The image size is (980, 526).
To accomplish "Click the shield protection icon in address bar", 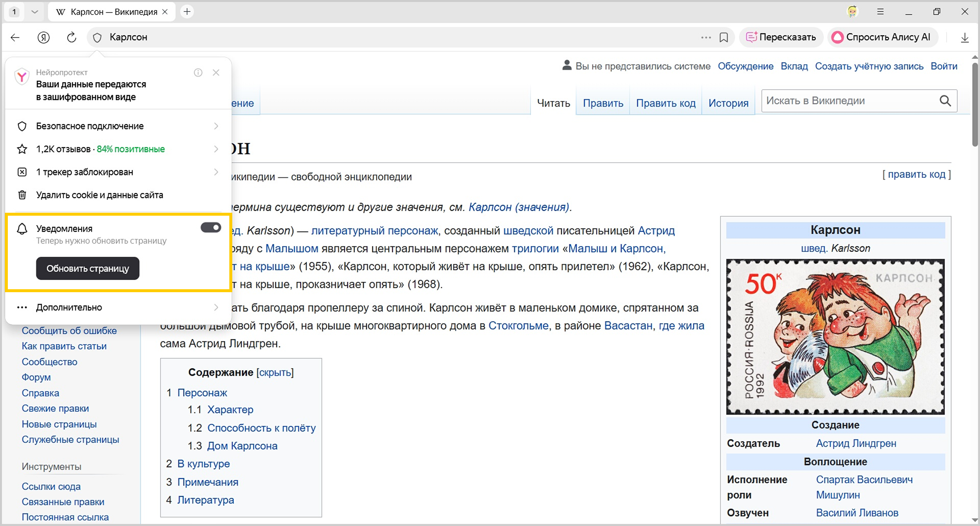I will (x=98, y=37).
